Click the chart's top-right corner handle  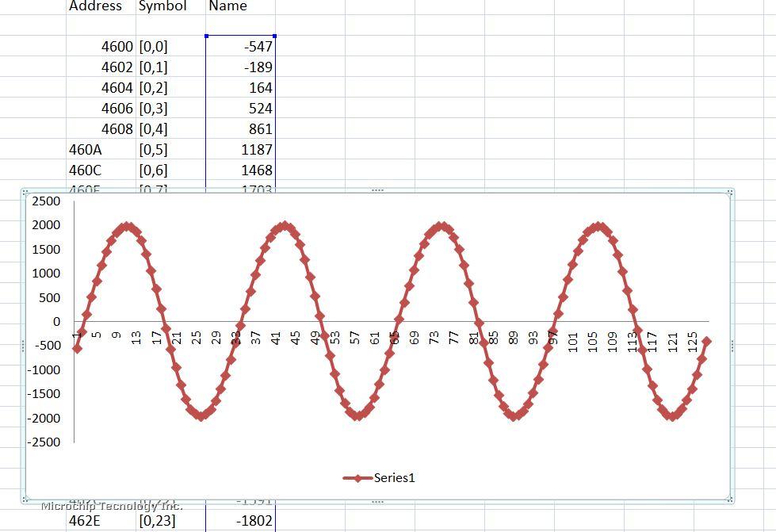point(730,192)
